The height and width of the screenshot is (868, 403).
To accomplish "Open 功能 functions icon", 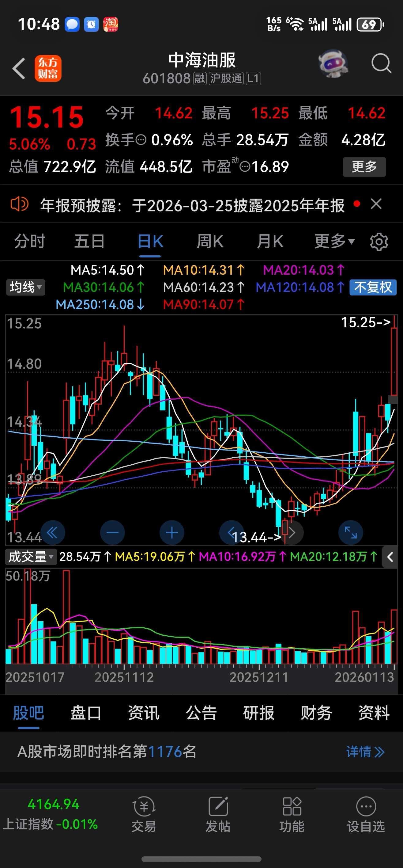I will [292, 814].
